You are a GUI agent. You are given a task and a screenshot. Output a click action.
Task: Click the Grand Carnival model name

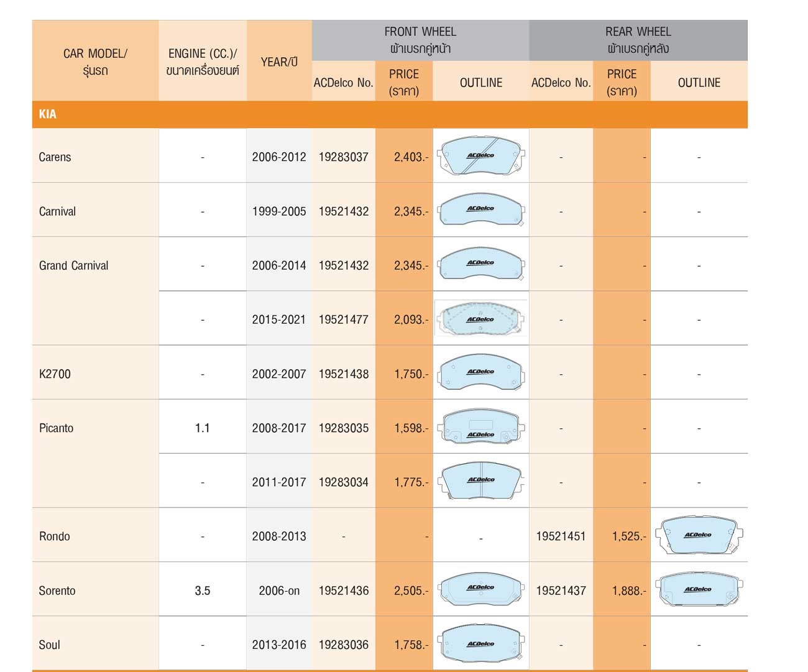[x=73, y=265]
